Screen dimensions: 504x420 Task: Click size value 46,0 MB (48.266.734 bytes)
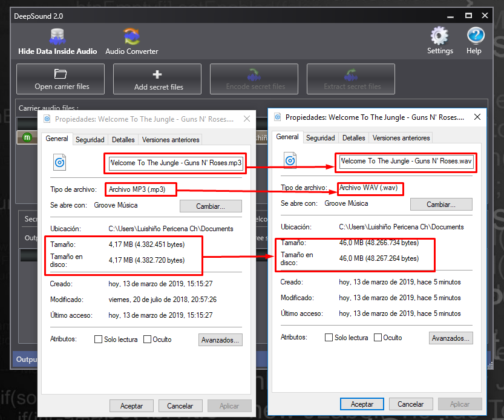379,243
